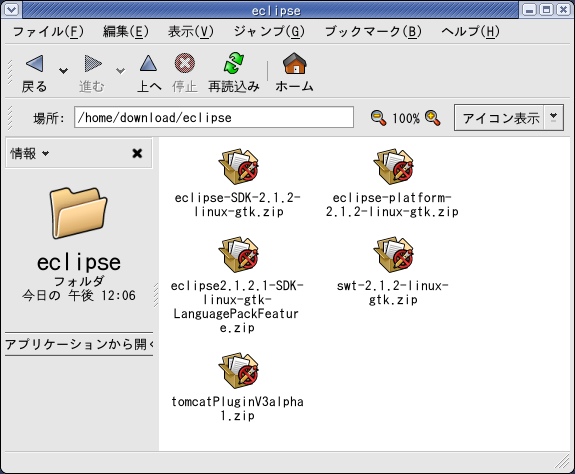
Task: Close the 情報 side pane
Action: [x=137, y=153]
